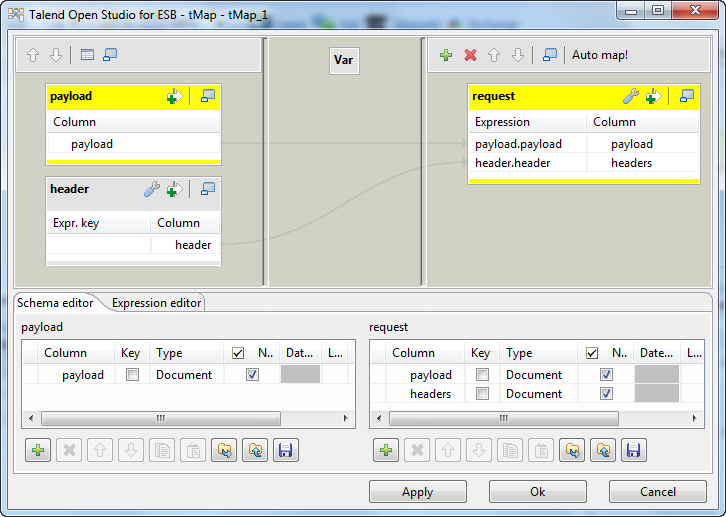Click the red X remove output table icon
The width and height of the screenshot is (726, 517).
click(470, 55)
